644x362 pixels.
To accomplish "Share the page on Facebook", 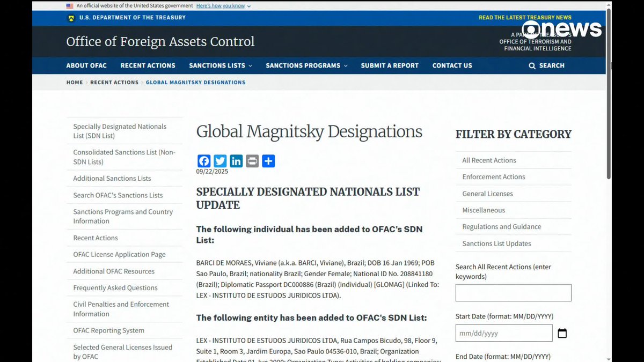I will tap(204, 161).
